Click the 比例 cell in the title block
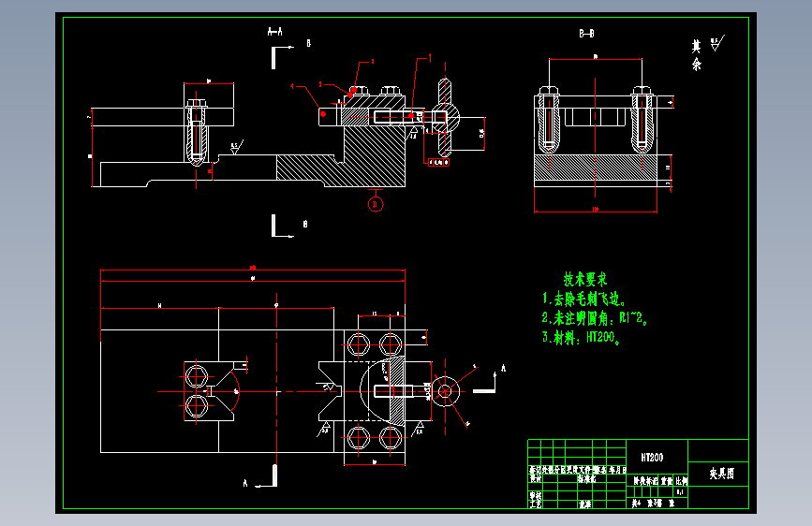812x526 pixels. pos(681,481)
